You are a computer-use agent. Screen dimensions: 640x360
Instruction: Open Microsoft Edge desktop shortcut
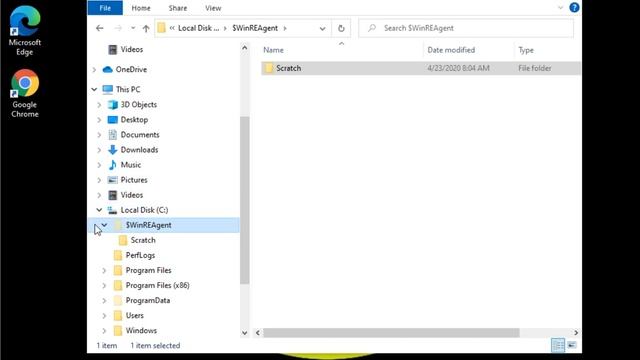click(x=24, y=31)
